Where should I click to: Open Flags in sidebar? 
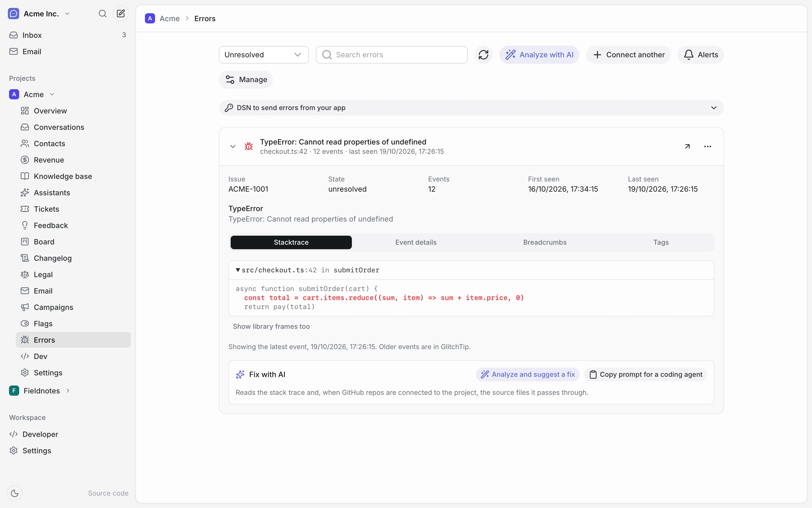[73, 323]
